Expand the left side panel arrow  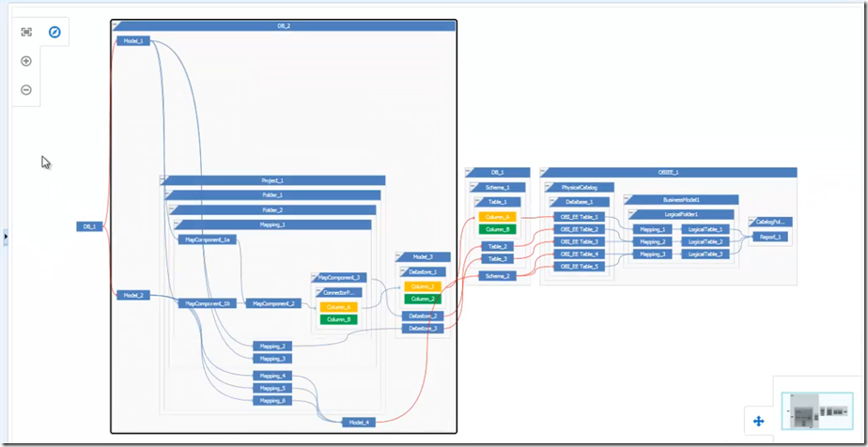click(5, 238)
